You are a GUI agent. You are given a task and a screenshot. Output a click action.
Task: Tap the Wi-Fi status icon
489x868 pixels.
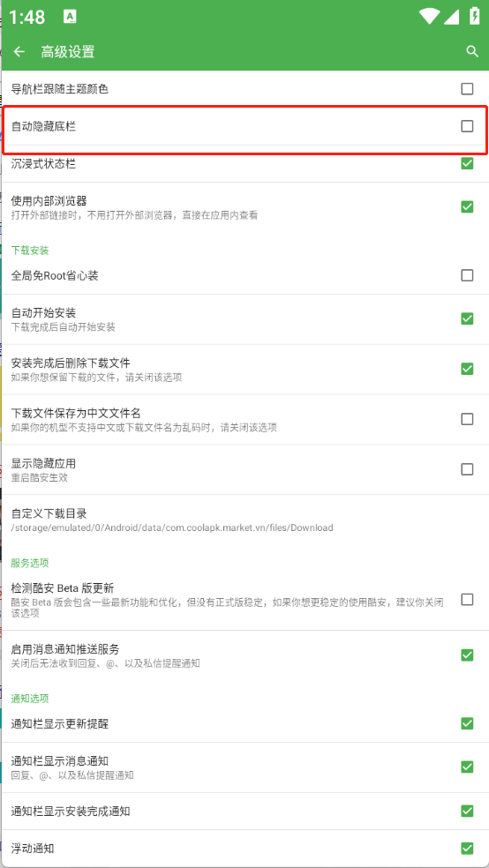tap(430, 17)
